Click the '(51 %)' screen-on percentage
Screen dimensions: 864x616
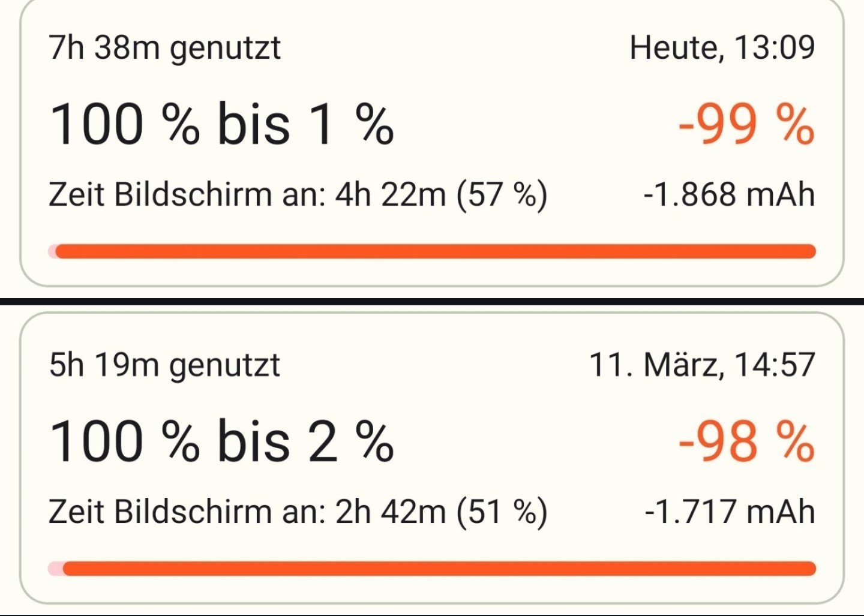point(502,512)
